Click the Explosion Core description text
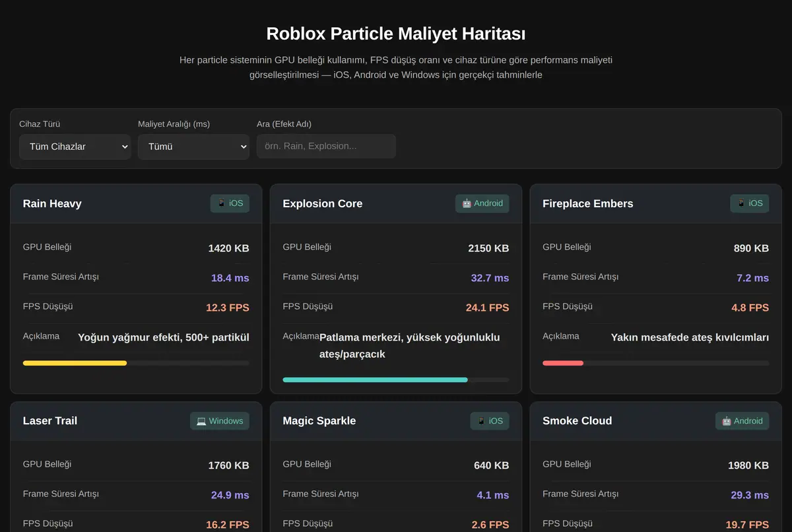The image size is (792, 532). [410, 346]
